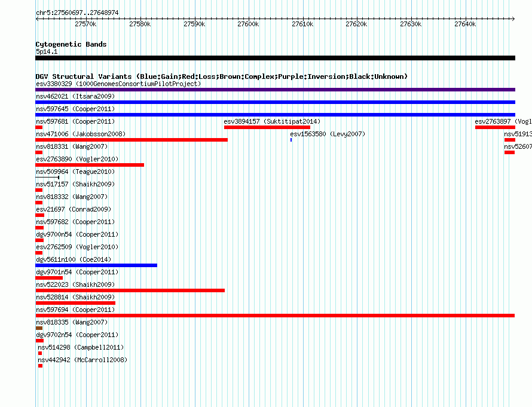
Task: Click the esv3380329 (1000GenomesConsortiumPilotProject) label
Action: [118, 84]
